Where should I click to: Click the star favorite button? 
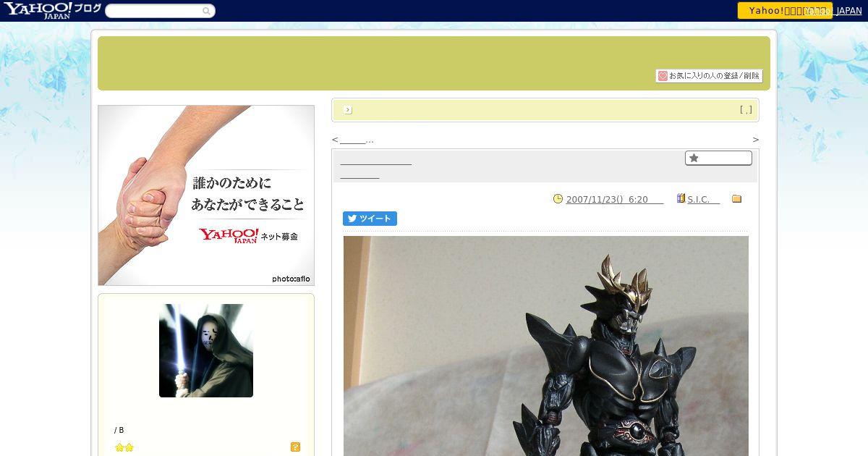(x=718, y=158)
